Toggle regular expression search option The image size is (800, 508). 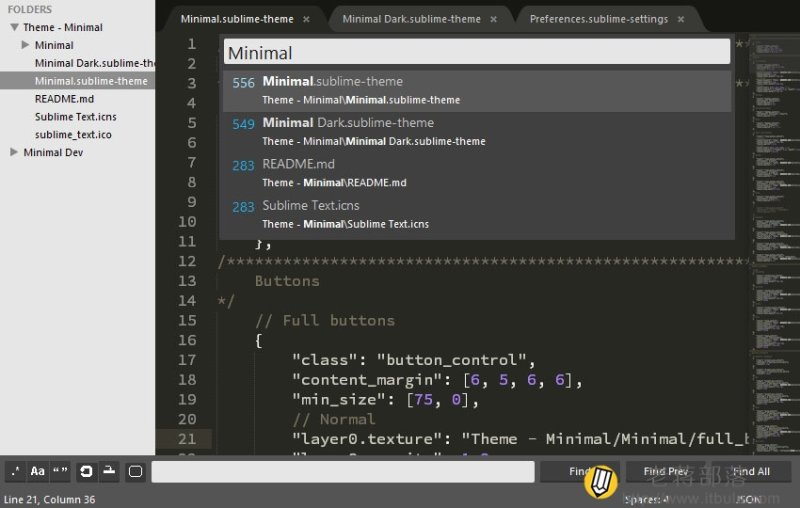(x=15, y=471)
